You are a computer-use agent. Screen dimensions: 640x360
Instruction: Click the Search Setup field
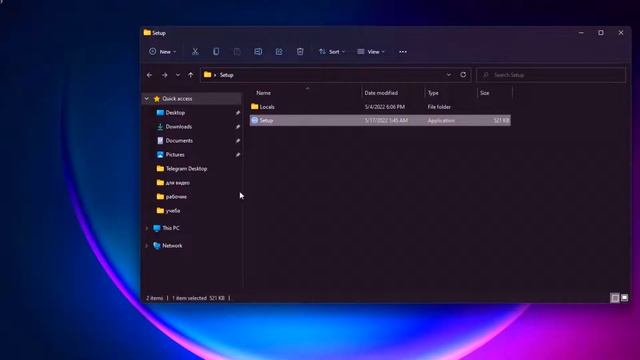tap(551, 75)
